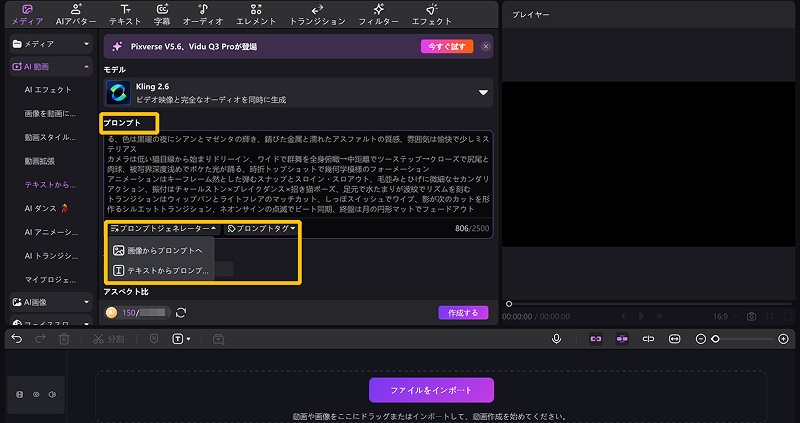Image resolution: width=800 pixels, height=423 pixels.
Task: Click the player fullscreen icon
Action: pyautogui.click(x=787, y=316)
